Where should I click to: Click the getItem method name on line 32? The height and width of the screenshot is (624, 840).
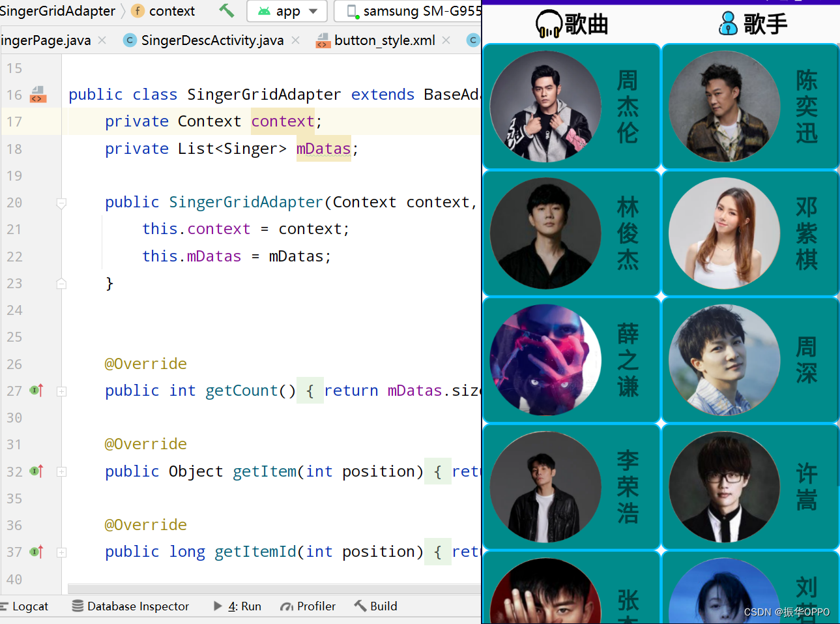point(265,471)
